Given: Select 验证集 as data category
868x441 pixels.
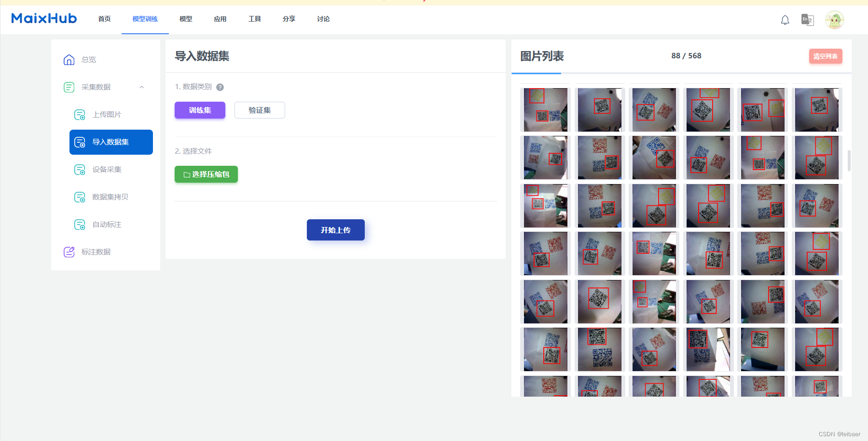Looking at the screenshot, I should click(260, 110).
